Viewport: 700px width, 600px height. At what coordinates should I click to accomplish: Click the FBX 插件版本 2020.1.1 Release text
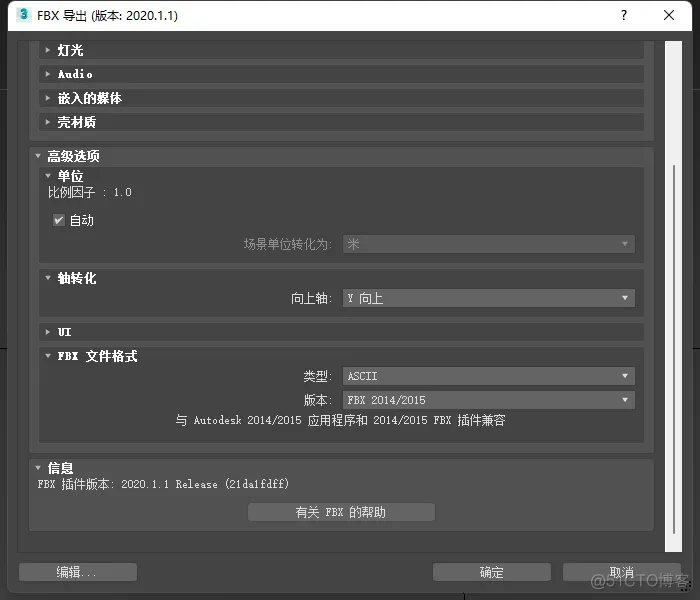tap(163, 484)
